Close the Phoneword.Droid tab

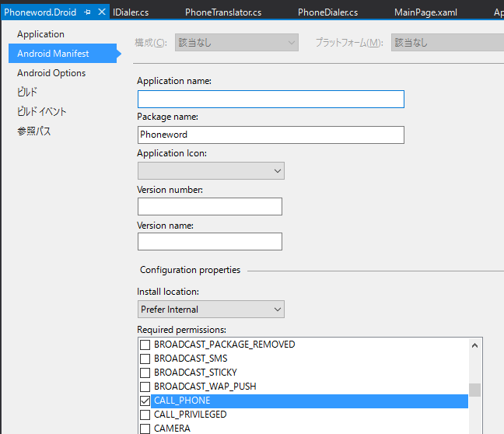point(102,12)
